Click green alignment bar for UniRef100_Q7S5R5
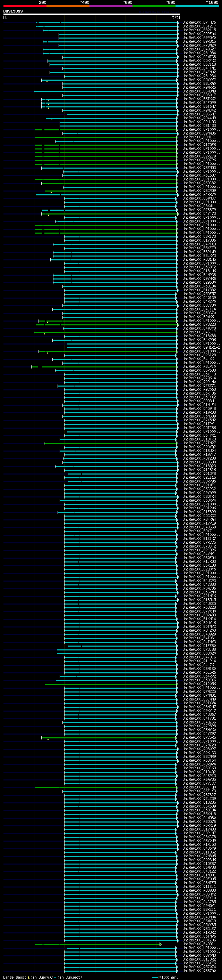The height and width of the screenshot is (980, 222). pyautogui.click(x=109, y=738)
